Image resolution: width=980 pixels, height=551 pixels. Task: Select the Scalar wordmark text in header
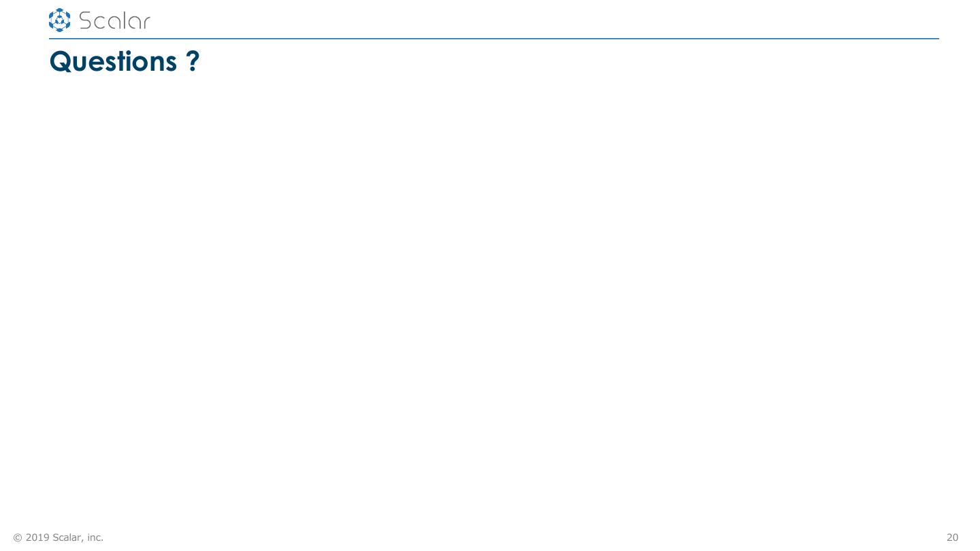coord(114,21)
